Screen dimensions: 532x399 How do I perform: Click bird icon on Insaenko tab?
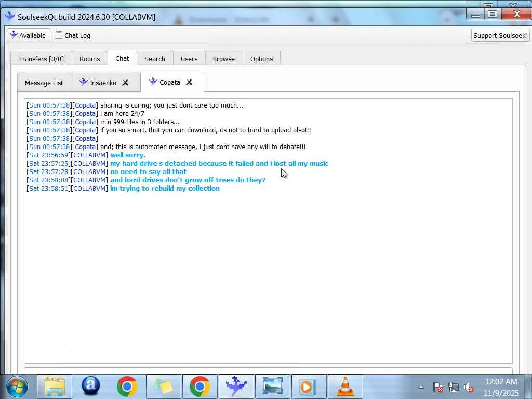[84, 82]
